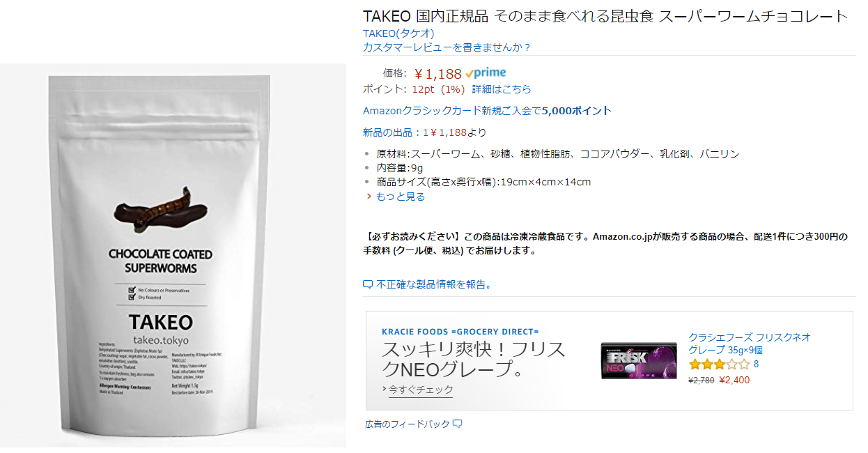Image resolution: width=868 pixels, height=453 pixels.
Task: Click the もっと見る chevron arrow
Action: tap(369, 197)
